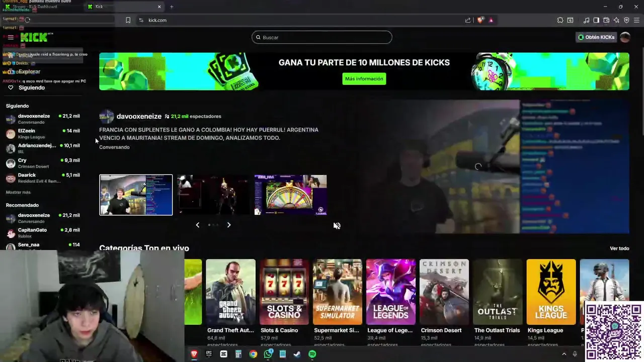Open the browser extensions puzzle icon

tap(560, 20)
